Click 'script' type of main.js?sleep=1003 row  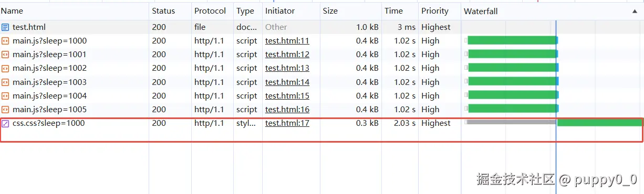click(x=247, y=82)
